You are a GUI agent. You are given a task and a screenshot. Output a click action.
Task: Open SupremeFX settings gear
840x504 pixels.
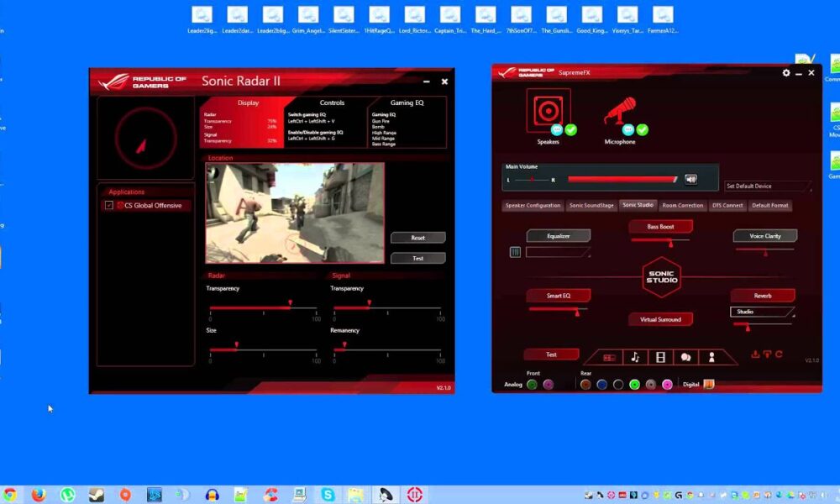[786, 73]
